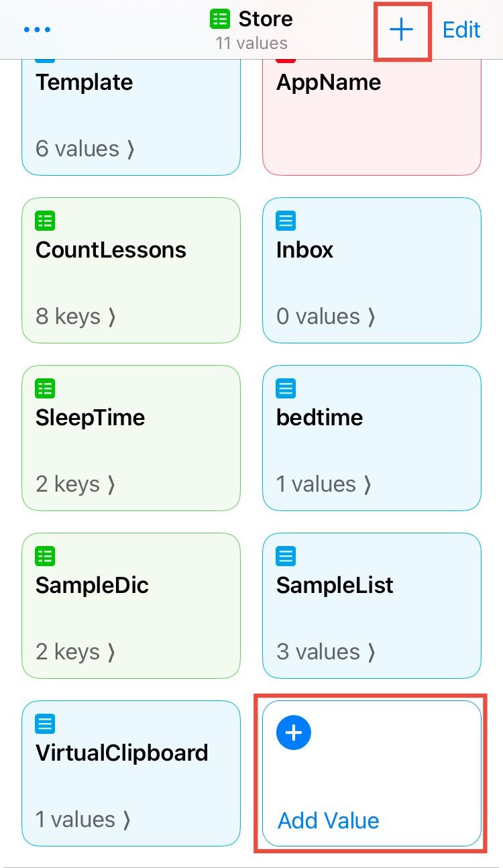Tap the blue list icon on SampleList
This screenshot has height=868, width=503.
tap(286, 555)
